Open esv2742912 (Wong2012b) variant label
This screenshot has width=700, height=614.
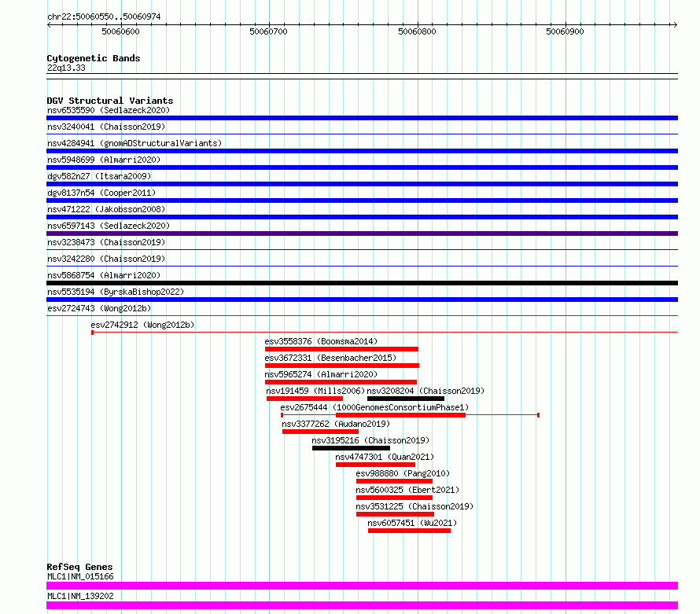(142, 325)
